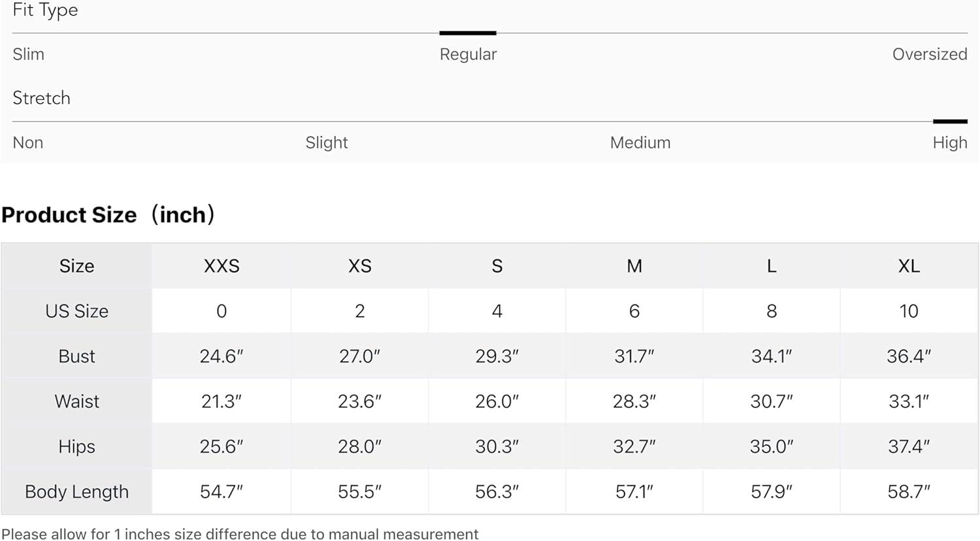Click the Slight stretch label
Screen dimensions: 980x541
coord(327,142)
